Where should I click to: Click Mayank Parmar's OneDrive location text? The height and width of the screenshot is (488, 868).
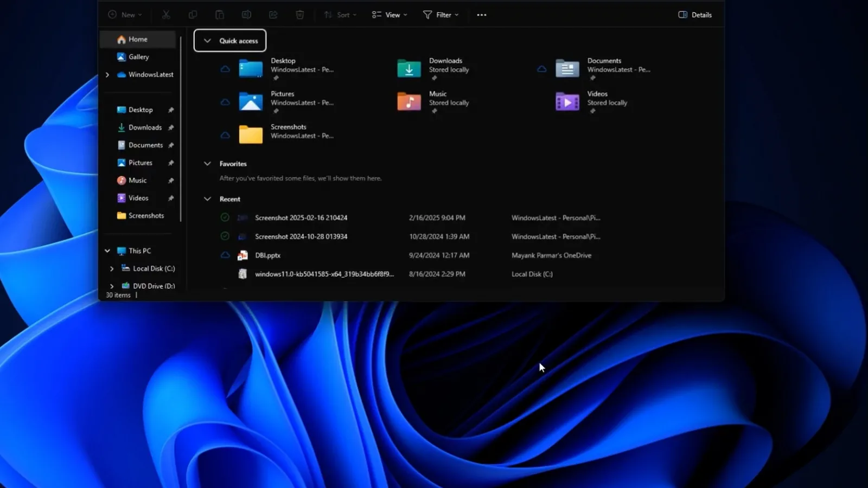(551, 255)
